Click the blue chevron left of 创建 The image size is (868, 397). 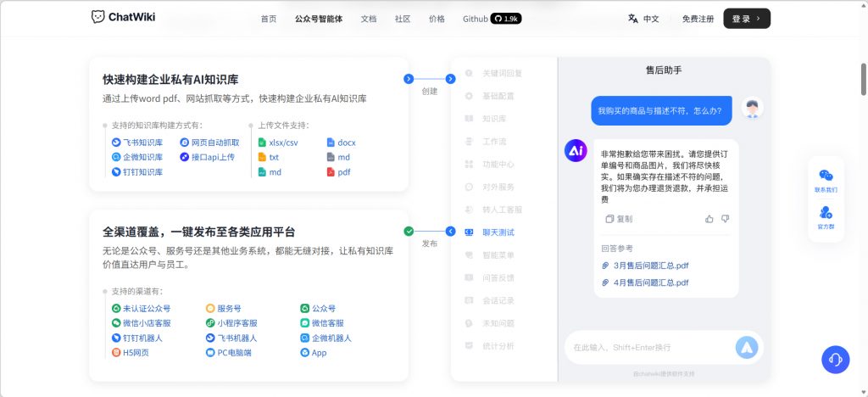(x=409, y=79)
